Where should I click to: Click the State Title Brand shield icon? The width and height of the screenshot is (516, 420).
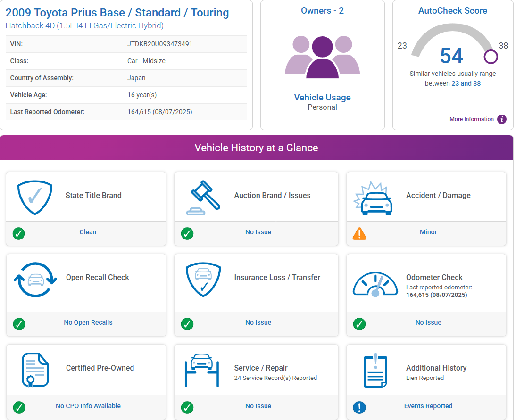pyautogui.click(x=35, y=196)
